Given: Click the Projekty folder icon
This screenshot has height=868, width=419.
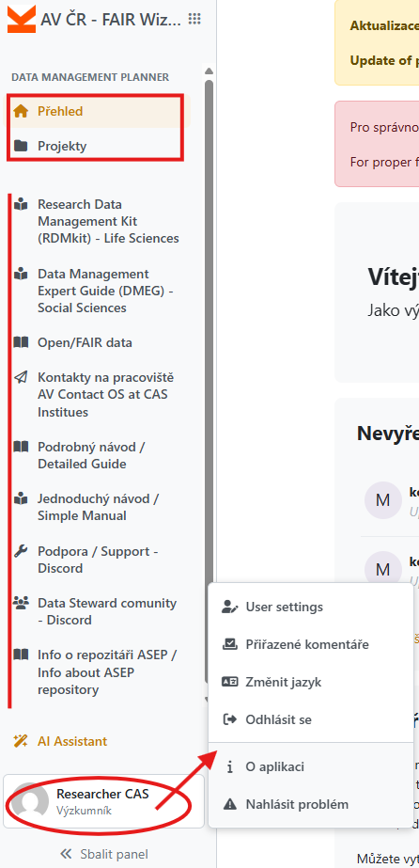Looking at the screenshot, I should [x=21, y=146].
